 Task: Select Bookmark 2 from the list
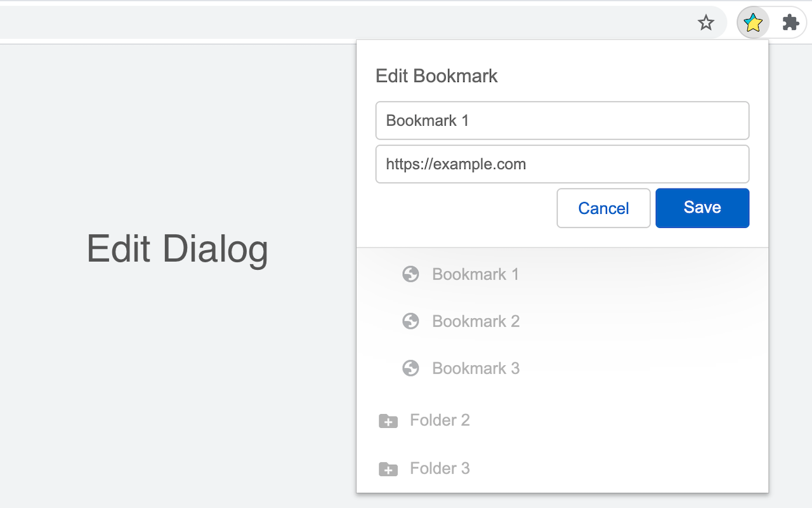475,321
